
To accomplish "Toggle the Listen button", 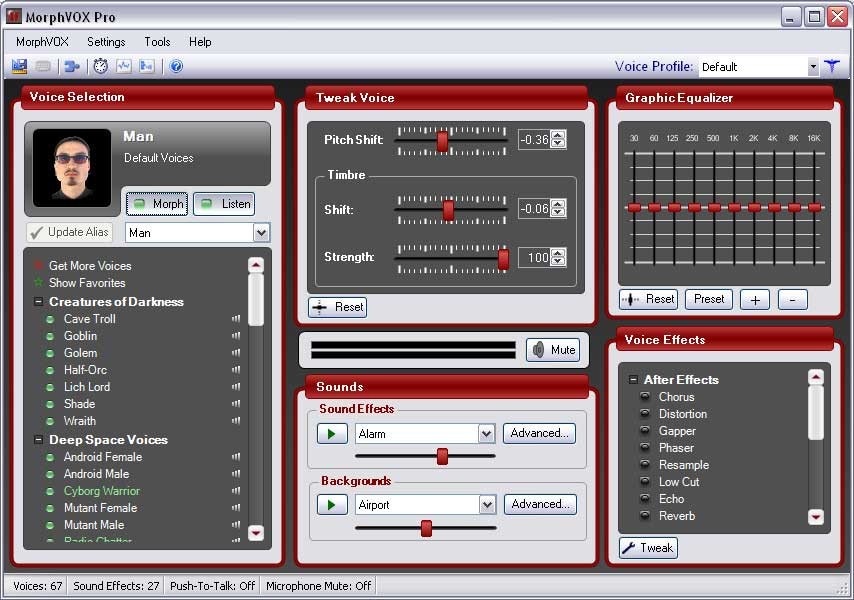I will (223, 203).
